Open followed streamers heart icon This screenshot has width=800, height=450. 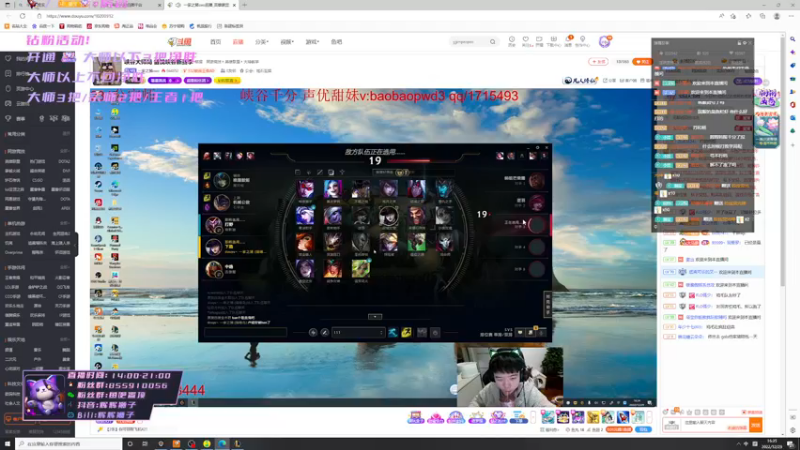click(526, 41)
